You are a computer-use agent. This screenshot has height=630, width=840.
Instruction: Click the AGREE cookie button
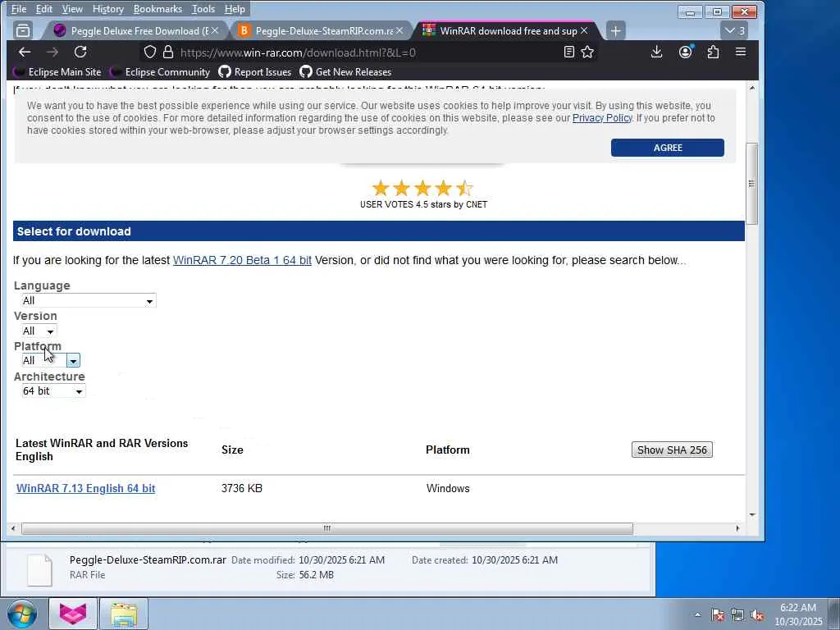click(x=668, y=148)
